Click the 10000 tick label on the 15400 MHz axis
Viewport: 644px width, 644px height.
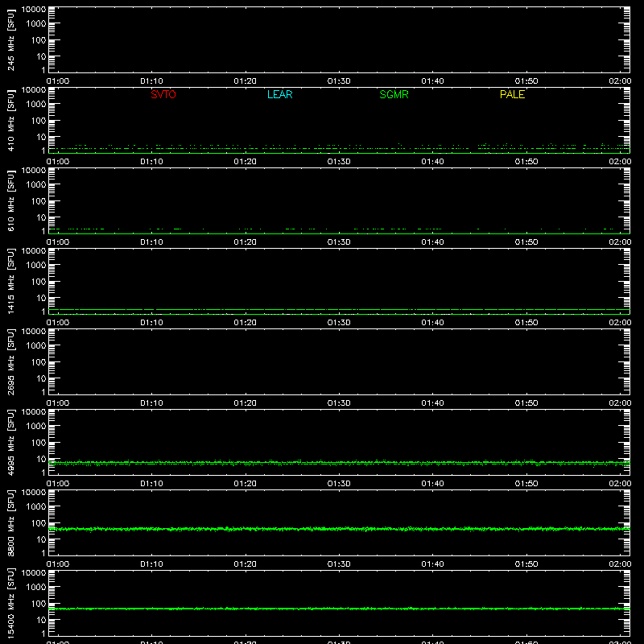click(x=34, y=573)
